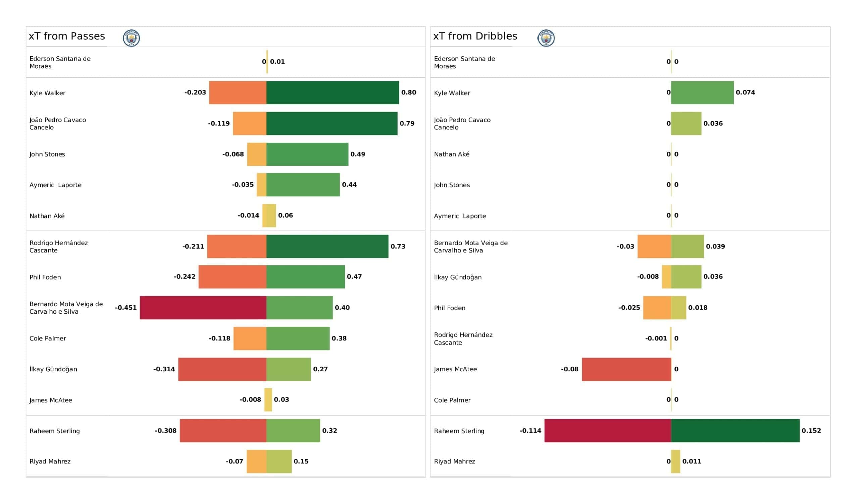This screenshot has height=504, width=859.
Task: Click the xT from Dribbles title
Action: click(475, 36)
